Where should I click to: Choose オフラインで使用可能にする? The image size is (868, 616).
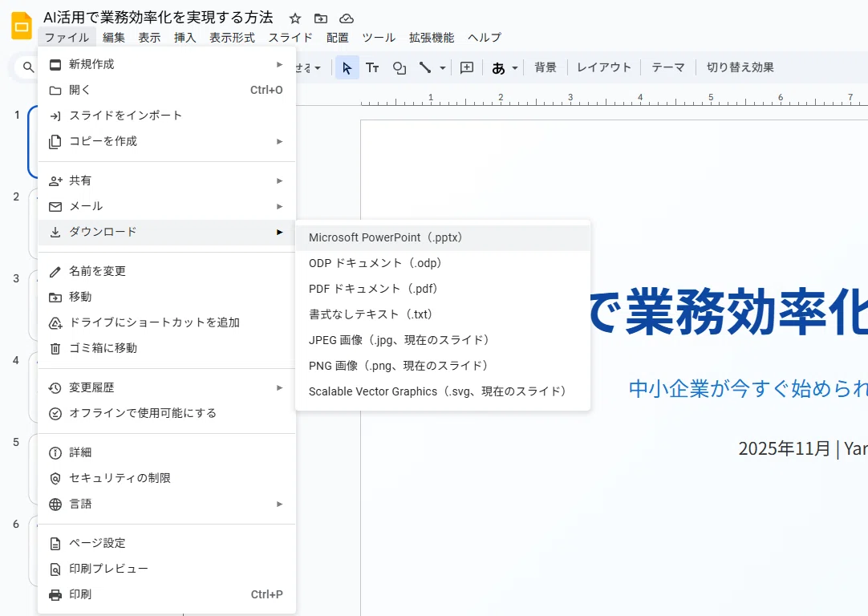click(167, 413)
